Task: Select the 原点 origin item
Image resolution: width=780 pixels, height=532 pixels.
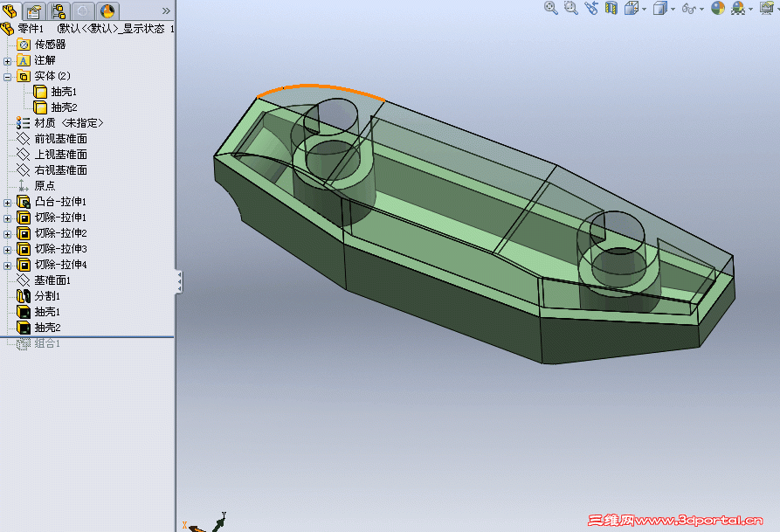Action: pyautogui.click(x=37, y=185)
